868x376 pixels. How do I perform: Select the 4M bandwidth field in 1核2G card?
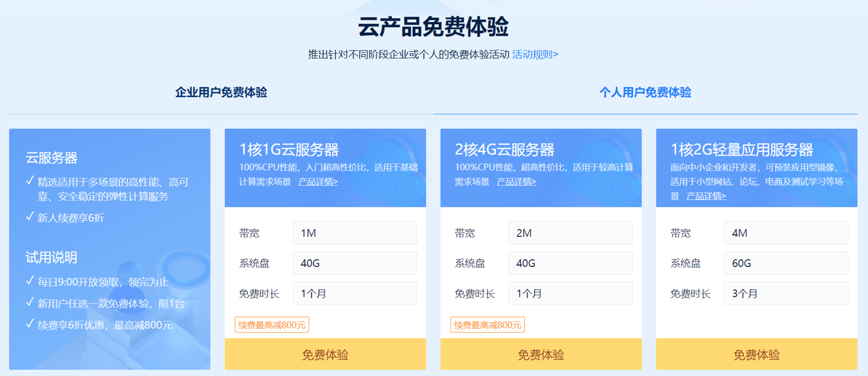pyautogui.click(x=786, y=233)
